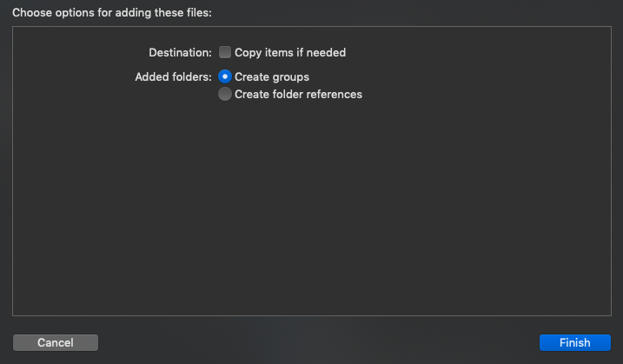Screen dimensions: 623x364
Task: Abort adding files using the gray Cancel button
Action: [56, 342]
